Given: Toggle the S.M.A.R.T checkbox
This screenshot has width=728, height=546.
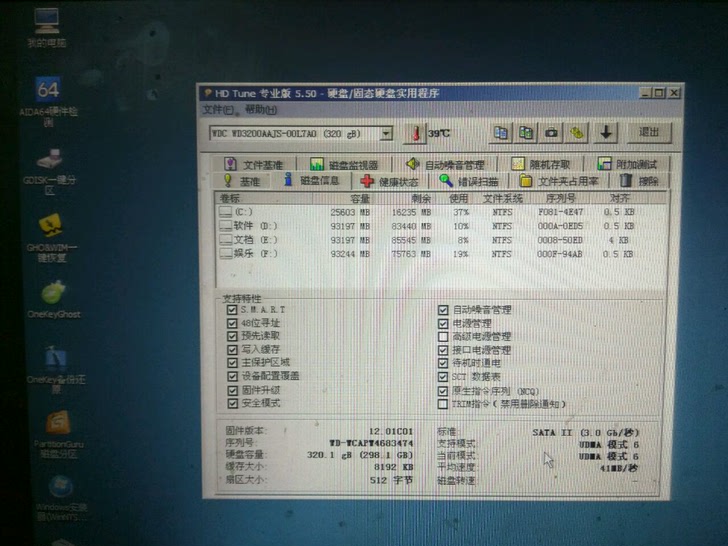Looking at the screenshot, I should 232,310.
